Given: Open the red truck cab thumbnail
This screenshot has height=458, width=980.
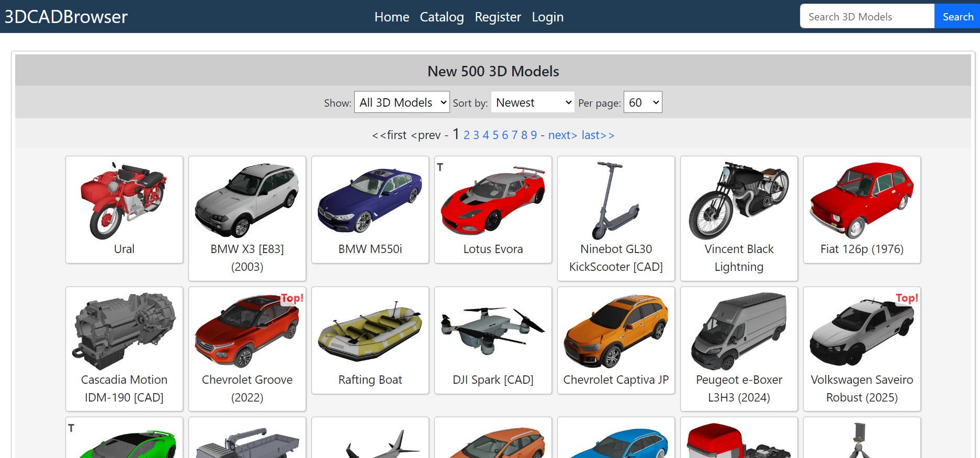Looking at the screenshot, I should [x=739, y=441].
